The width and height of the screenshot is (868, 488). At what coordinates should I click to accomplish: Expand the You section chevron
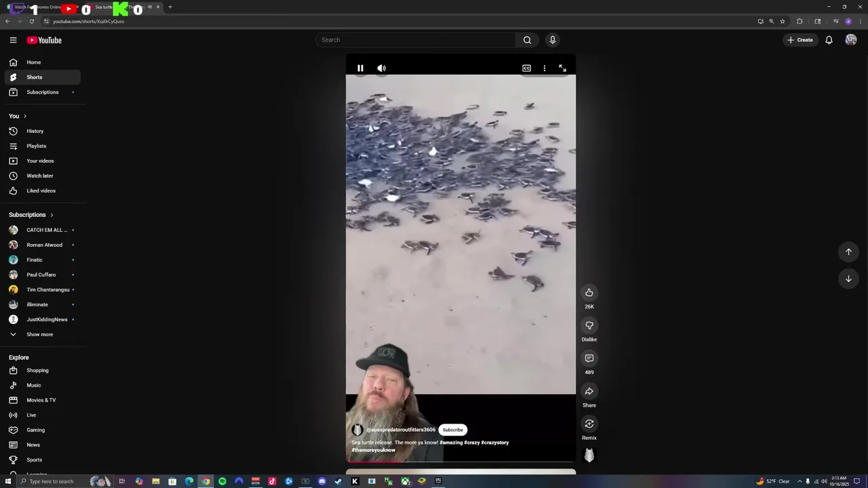pyautogui.click(x=25, y=116)
